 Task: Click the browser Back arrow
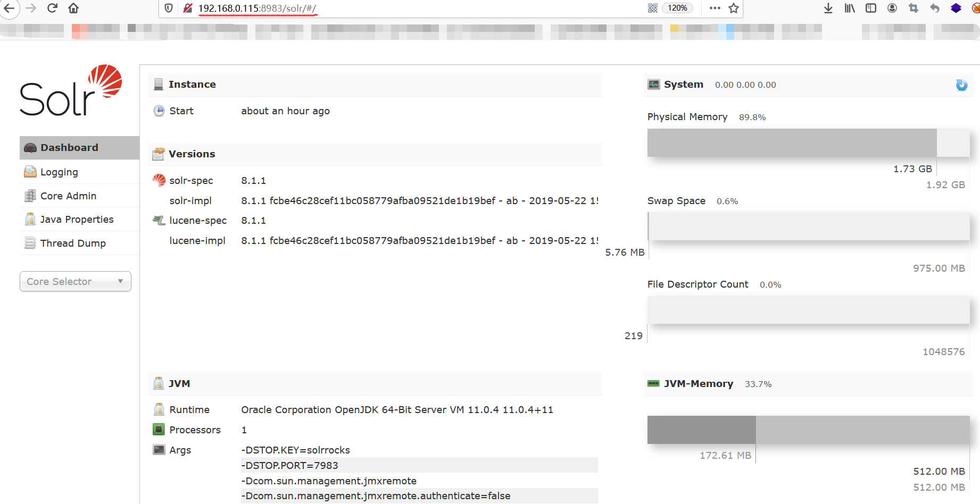click(x=9, y=8)
